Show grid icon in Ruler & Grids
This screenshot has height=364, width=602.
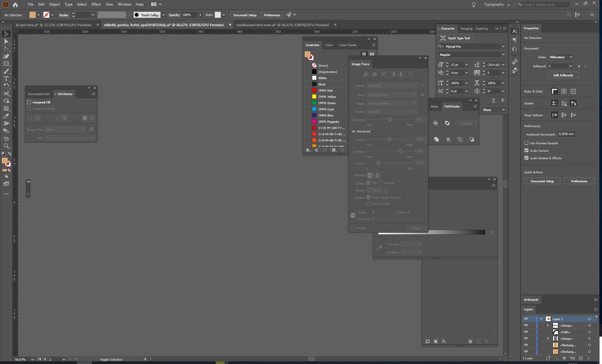(x=564, y=92)
